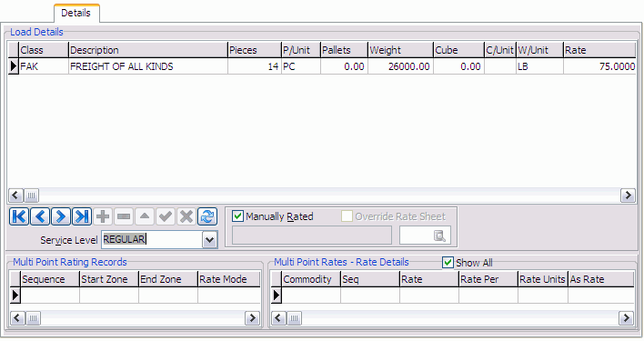The image size is (644, 341).
Task: Open the rate sheet search icon
Action: pyautogui.click(x=439, y=236)
